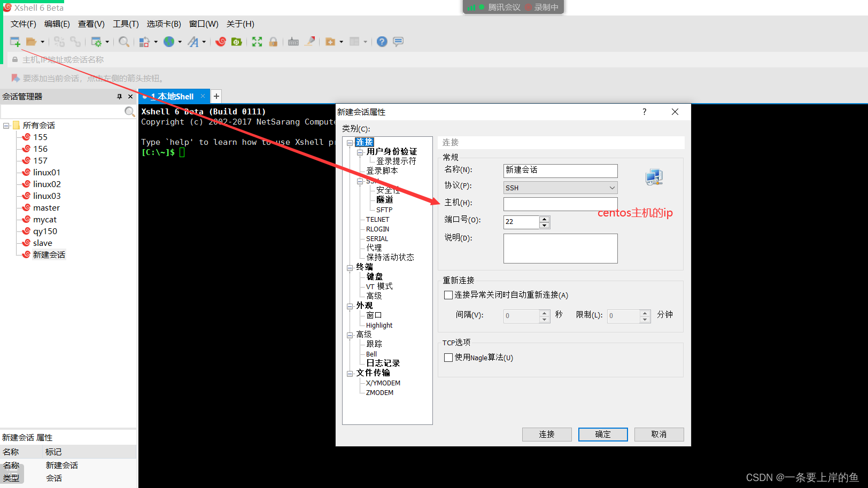
Task: Open a session with the folder toolbar icon
Action: point(31,41)
